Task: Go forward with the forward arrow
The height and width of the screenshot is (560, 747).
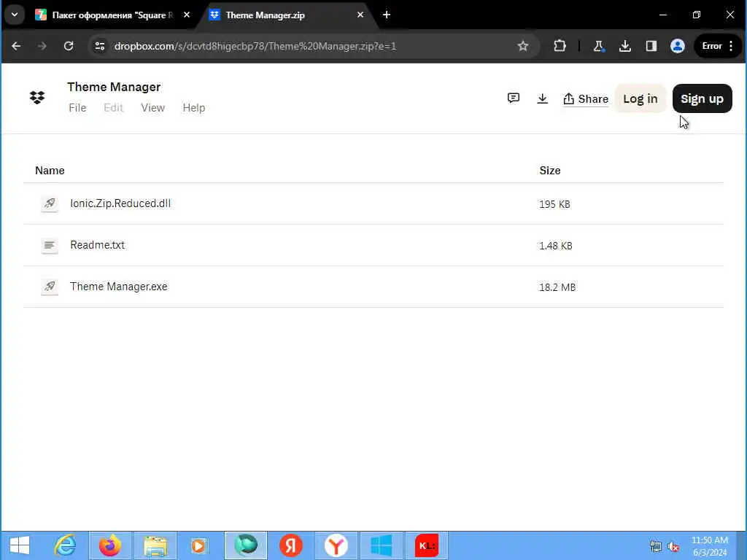Action: [42, 46]
